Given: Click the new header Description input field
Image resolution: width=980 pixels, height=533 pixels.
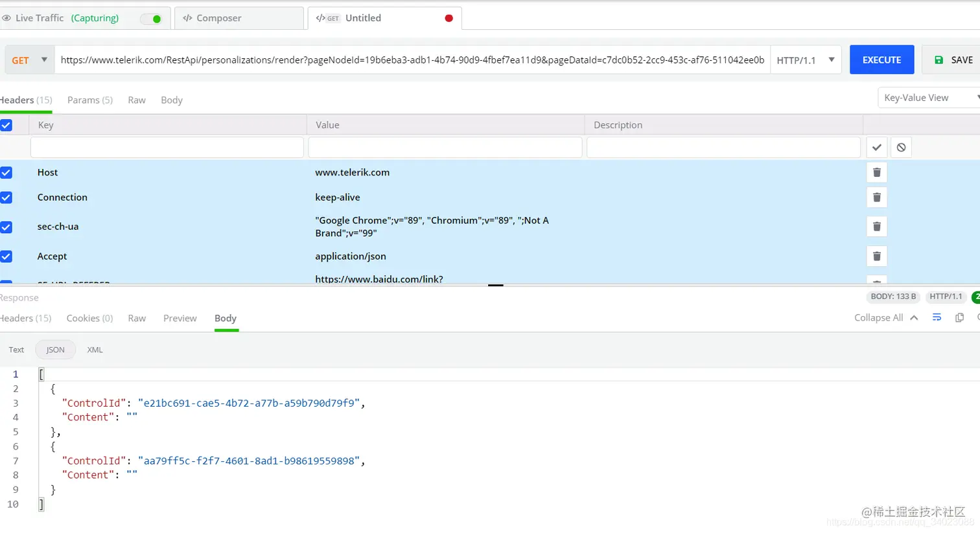Looking at the screenshot, I should 723,148.
